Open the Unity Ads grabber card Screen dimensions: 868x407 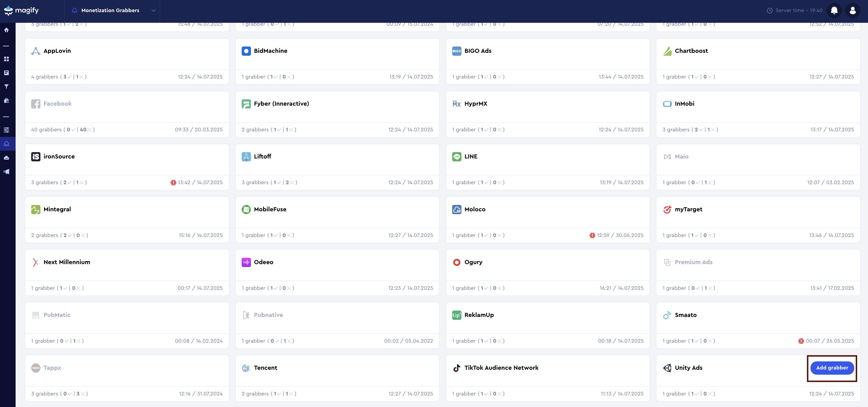pyautogui.click(x=688, y=368)
